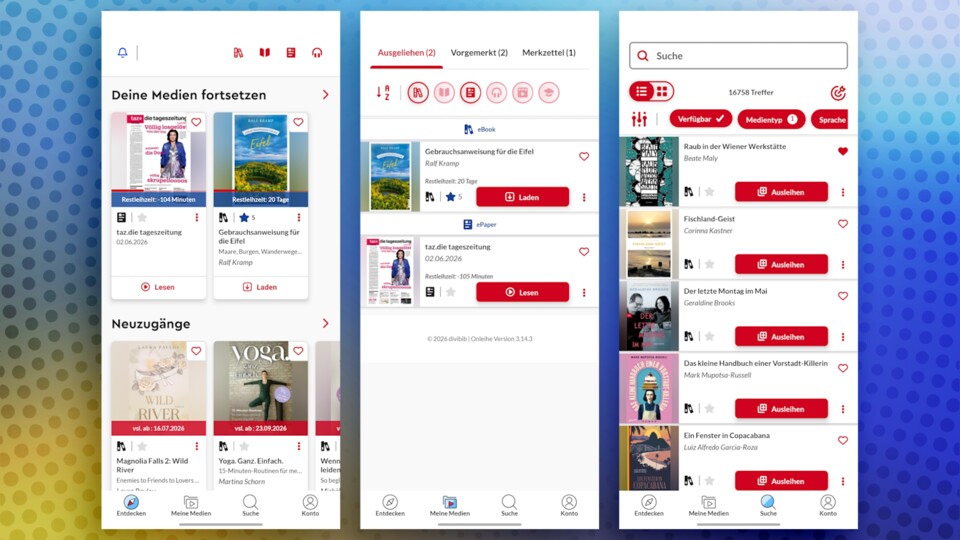Favorite Yoga. Ganz. Einfach. card heart
The image size is (960, 540).
tap(298, 351)
